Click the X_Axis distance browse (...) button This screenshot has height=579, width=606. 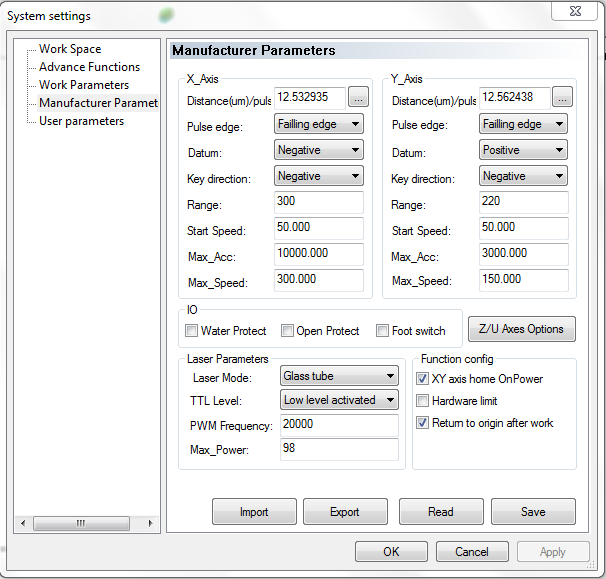pyautogui.click(x=359, y=97)
